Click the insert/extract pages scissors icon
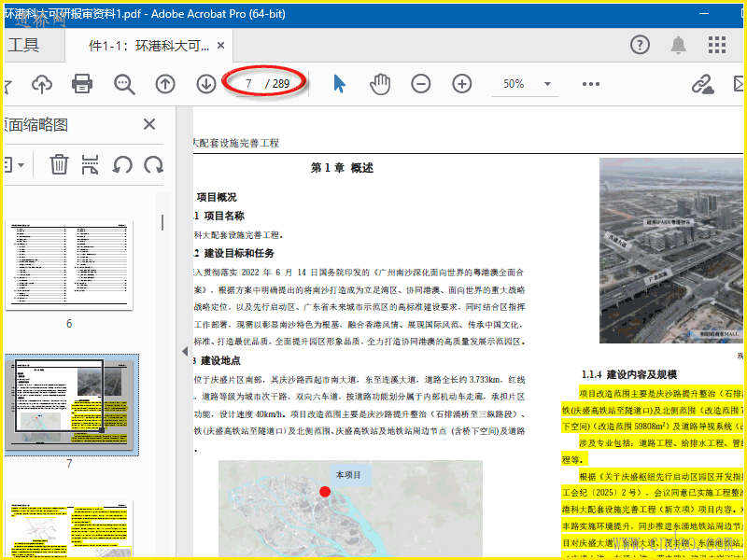Viewport: 747px width, 560px height. coord(90,165)
